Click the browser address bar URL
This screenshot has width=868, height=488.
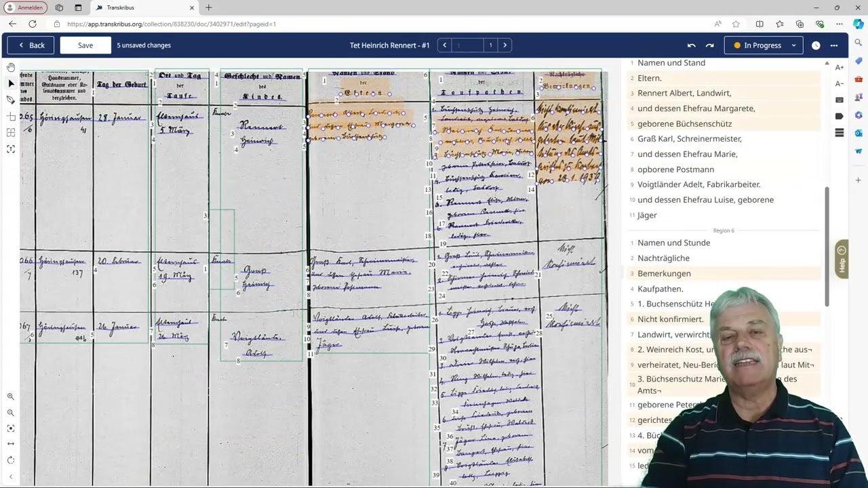pyautogui.click(x=172, y=24)
